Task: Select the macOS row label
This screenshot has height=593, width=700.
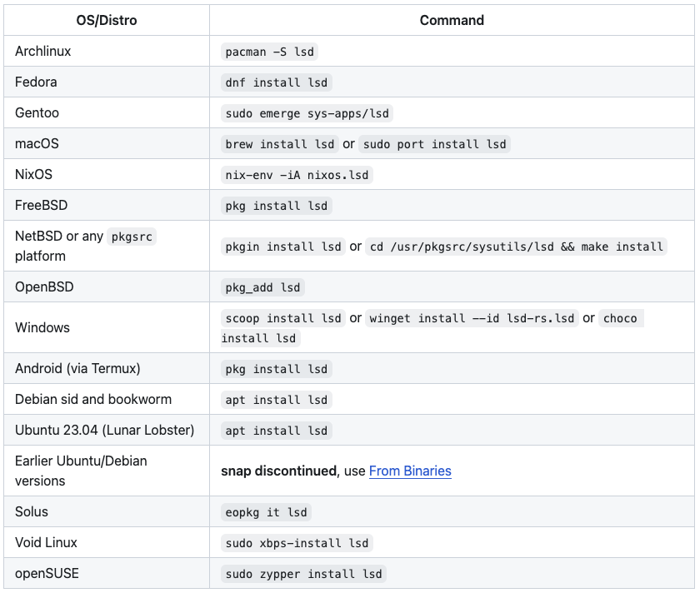Action: pos(37,144)
